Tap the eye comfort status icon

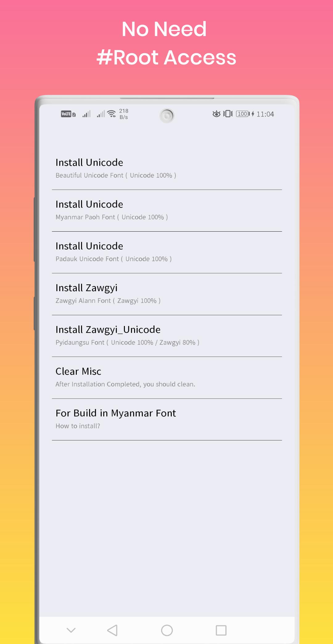point(216,114)
